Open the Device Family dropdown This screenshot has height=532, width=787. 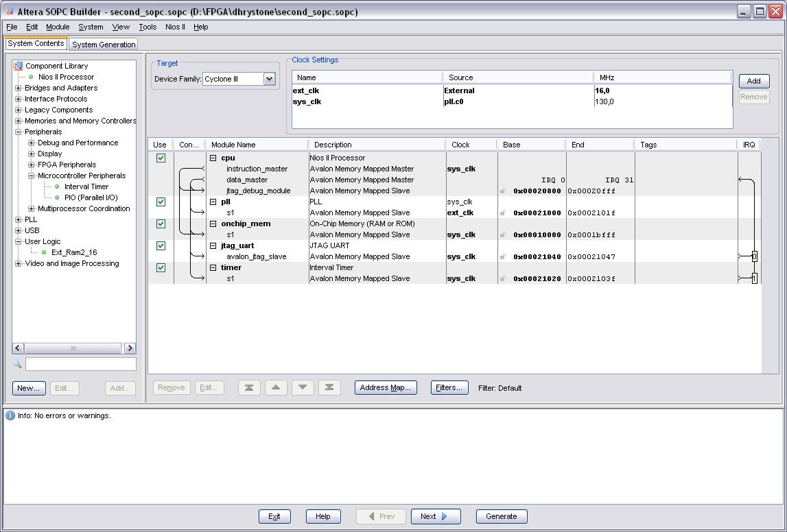[x=269, y=79]
